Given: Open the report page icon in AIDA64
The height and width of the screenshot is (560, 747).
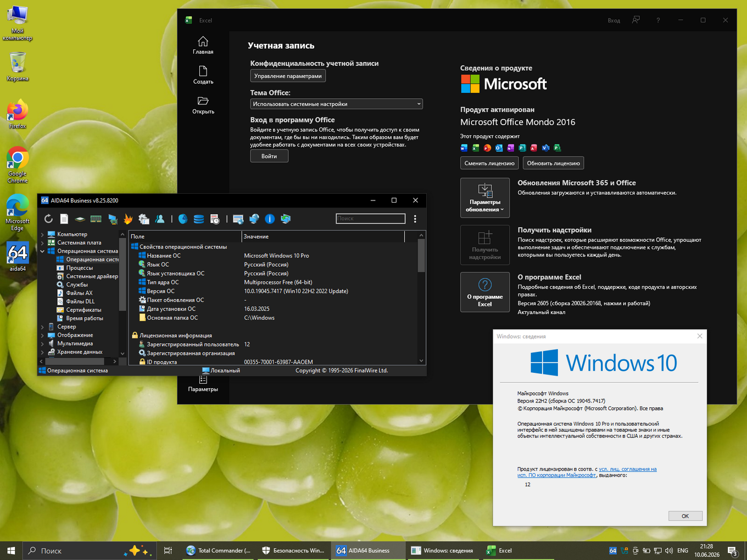Looking at the screenshot, I should (x=64, y=219).
